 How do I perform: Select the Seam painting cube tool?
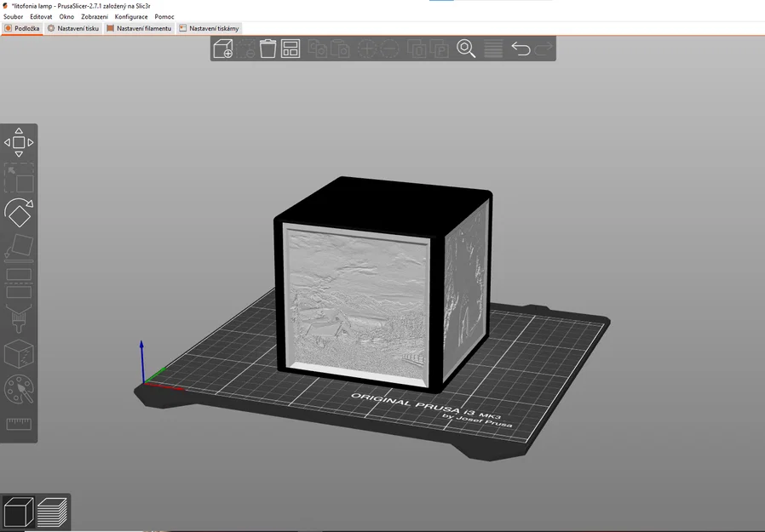coord(19,353)
